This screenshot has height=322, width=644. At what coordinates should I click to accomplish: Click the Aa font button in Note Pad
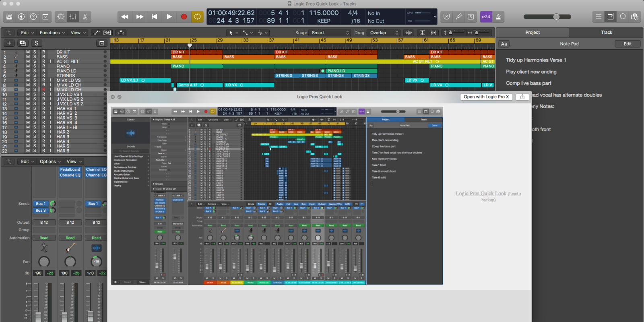504,44
